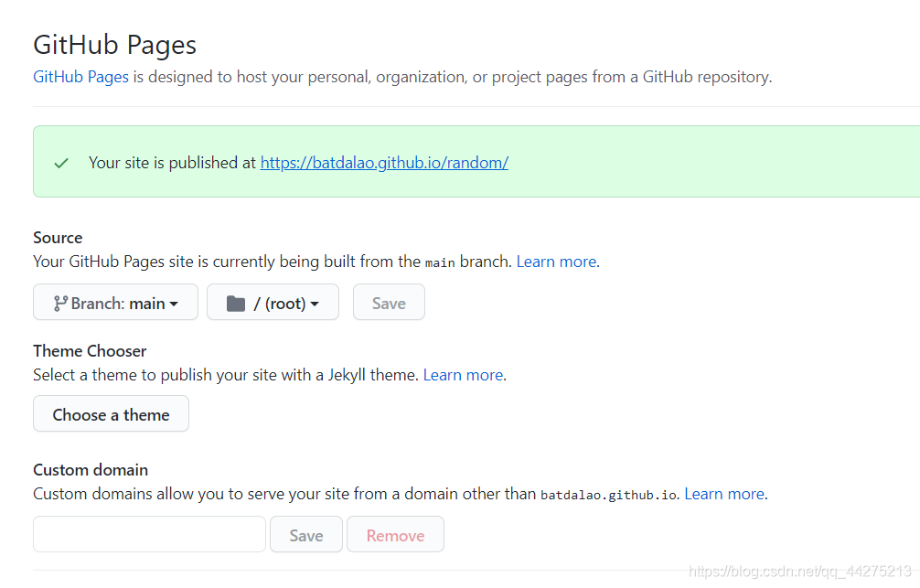
Task: Focus the custom domain text field
Action: (x=149, y=535)
